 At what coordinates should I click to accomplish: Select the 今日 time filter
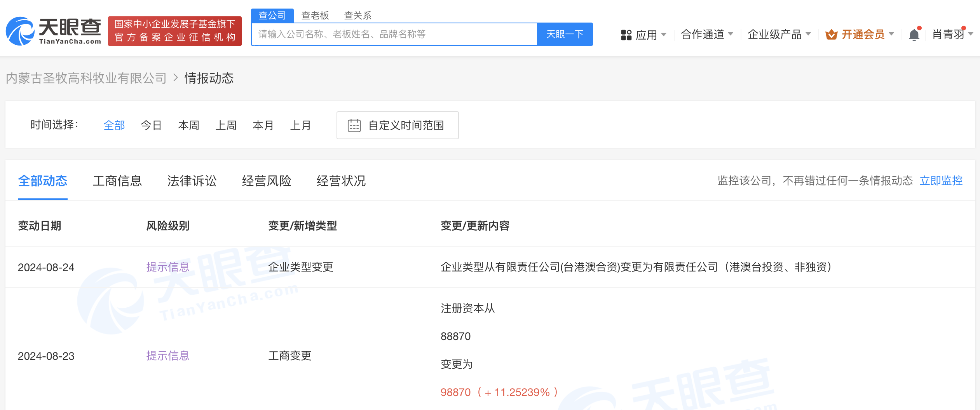coord(151,125)
